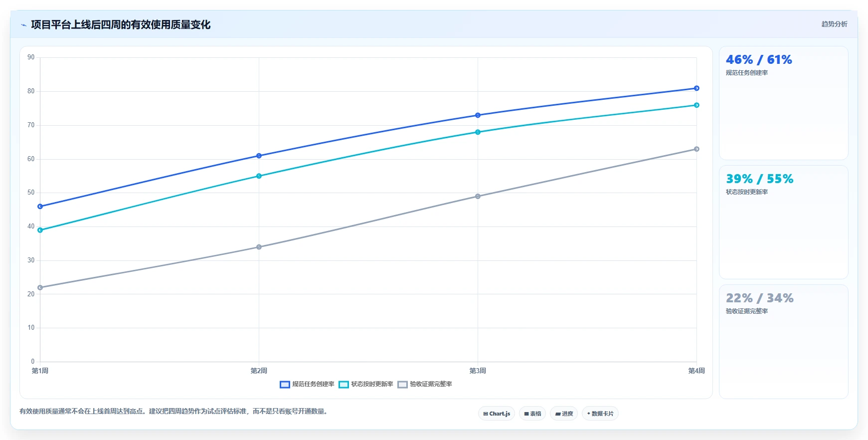Image resolution: width=868 pixels, height=440 pixels.
Task: Select the blue line's 第2周 data point at 61
Action: [259, 156]
